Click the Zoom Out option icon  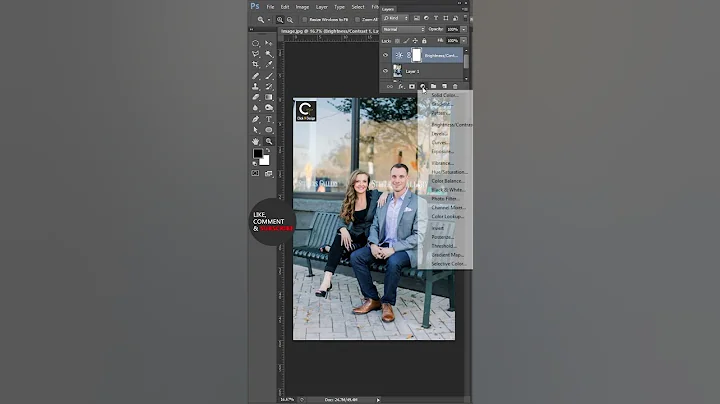(x=290, y=20)
